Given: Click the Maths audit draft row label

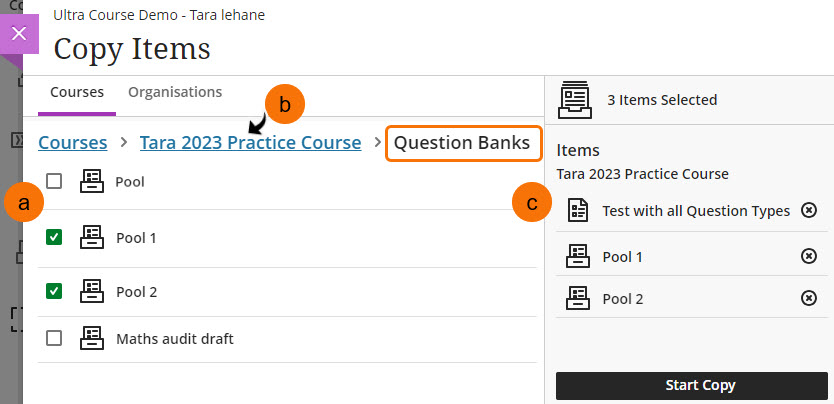Looking at the screenshot, I should 175,338.
